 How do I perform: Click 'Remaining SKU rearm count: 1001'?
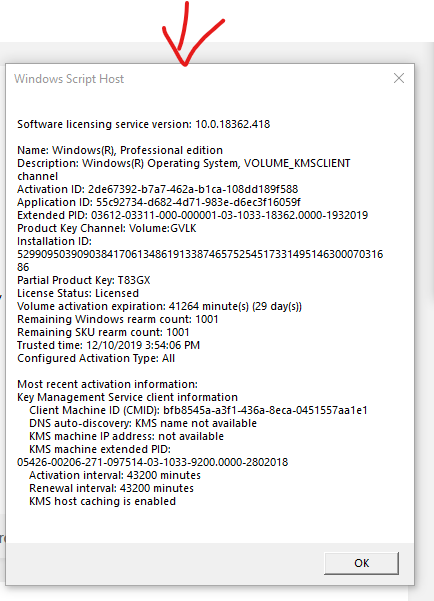[x=103, y=332]
